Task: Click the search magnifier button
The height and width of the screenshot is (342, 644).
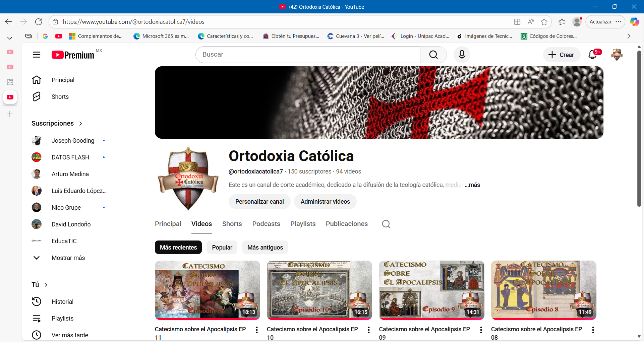Action: [433, 55]
